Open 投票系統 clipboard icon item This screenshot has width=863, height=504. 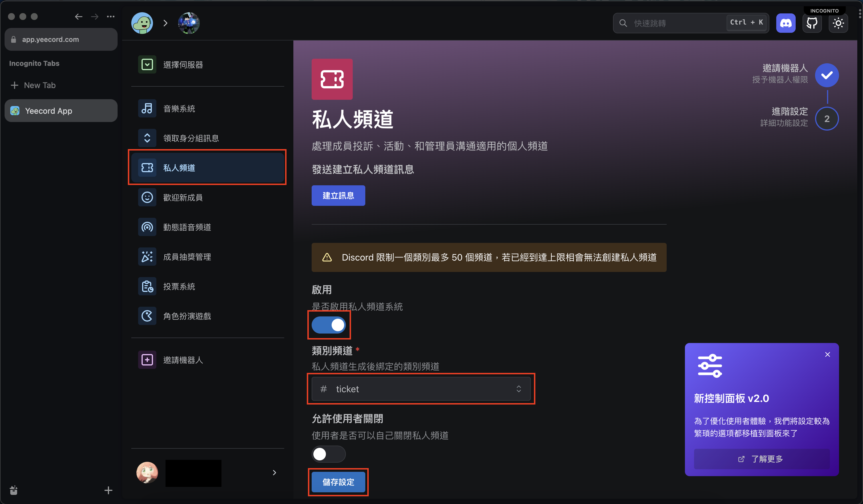(x=147, y=286)
